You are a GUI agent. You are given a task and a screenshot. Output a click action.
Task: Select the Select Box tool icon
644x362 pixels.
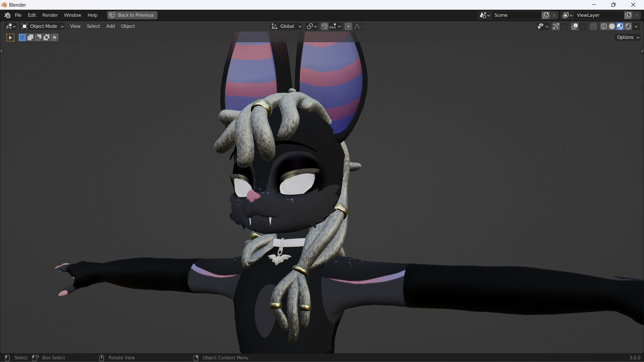(10, 38)
